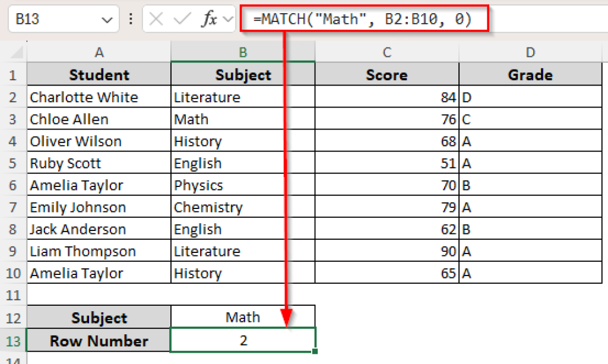Select row header 1
This screenshot has width=608, height=364.
tap(13, 74)
